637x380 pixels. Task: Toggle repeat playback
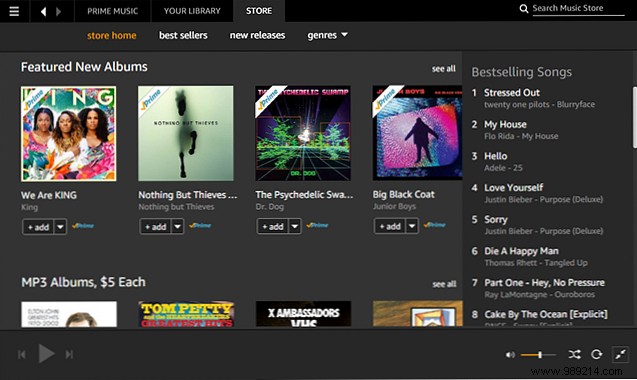click(596, 354)
